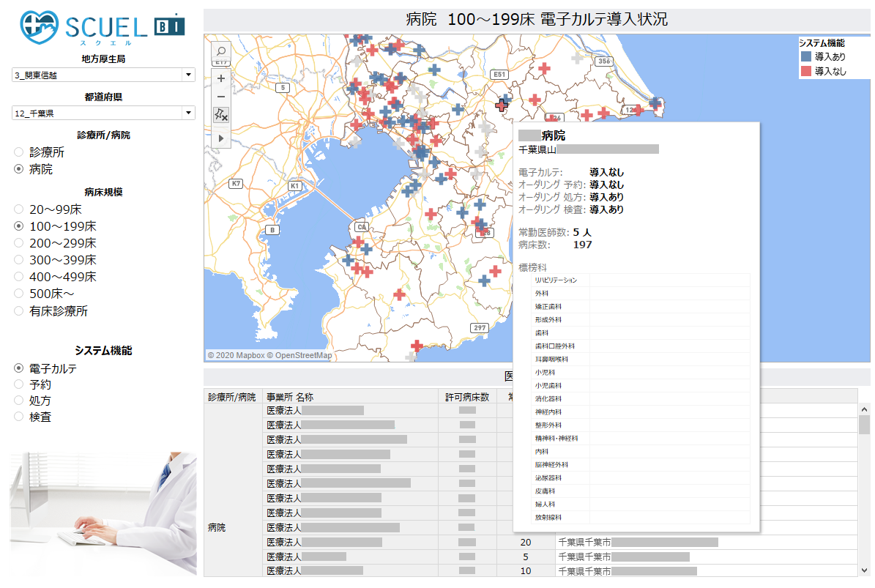875x588 pixels.
Task: Select the 200～299床 bed size option
Action: pyautogui.click(x=19, y=243)
